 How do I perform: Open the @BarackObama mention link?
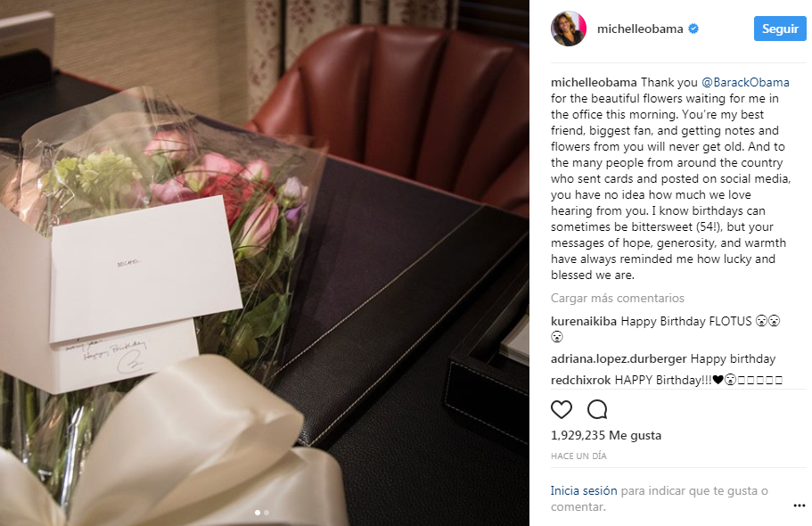pos(745,82)
